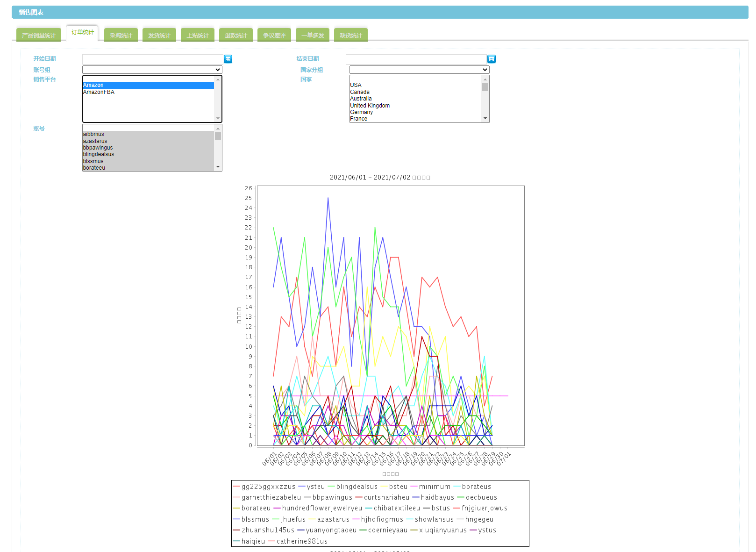The height and width of the screenshot is (552, 756).
Task: Switch to the 采购统计 tab
Action: point(121,35)
